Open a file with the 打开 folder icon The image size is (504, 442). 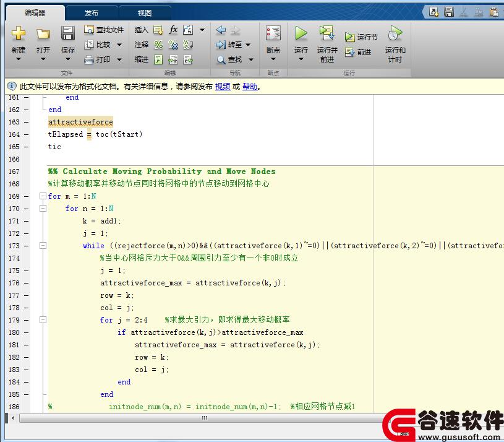[43, 33]
